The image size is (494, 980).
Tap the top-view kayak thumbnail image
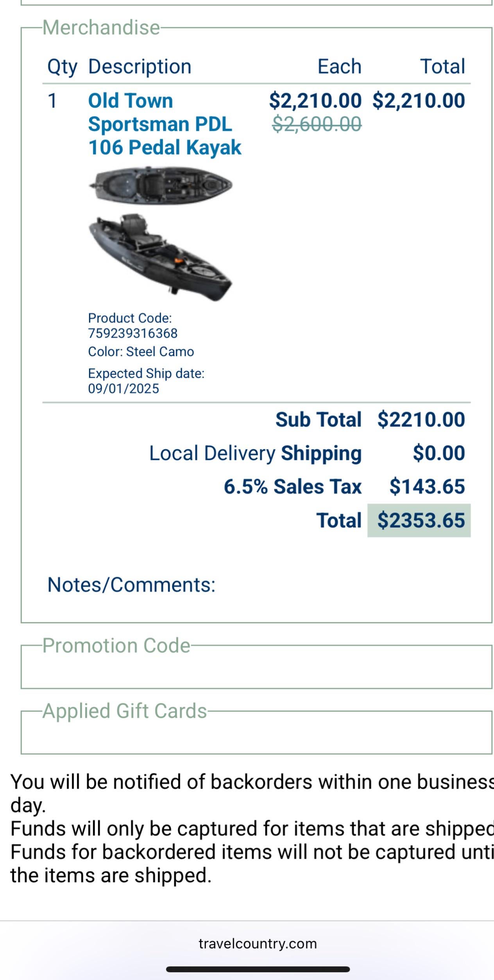pyautogui.click(x=161, y=185)
